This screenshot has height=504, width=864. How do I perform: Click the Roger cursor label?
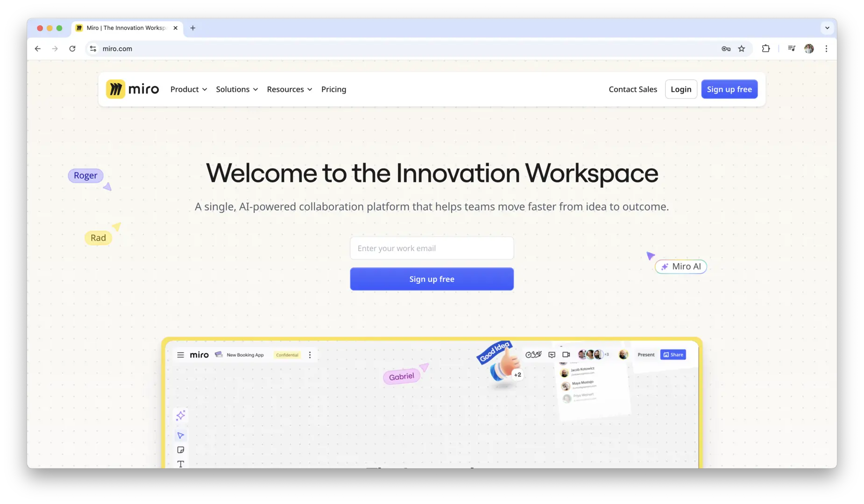click(x=85, y=175)
